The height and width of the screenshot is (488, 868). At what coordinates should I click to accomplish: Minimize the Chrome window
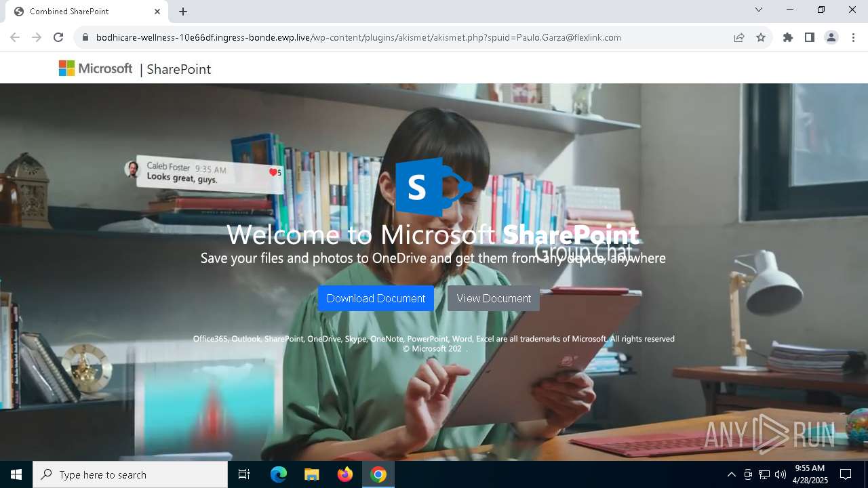coord(790,9)
